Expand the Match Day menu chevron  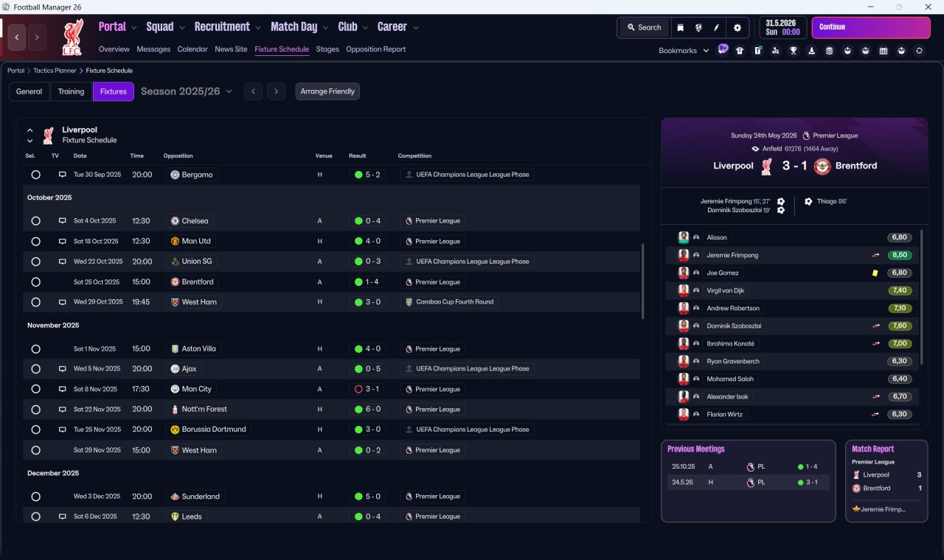pos(325,28)
